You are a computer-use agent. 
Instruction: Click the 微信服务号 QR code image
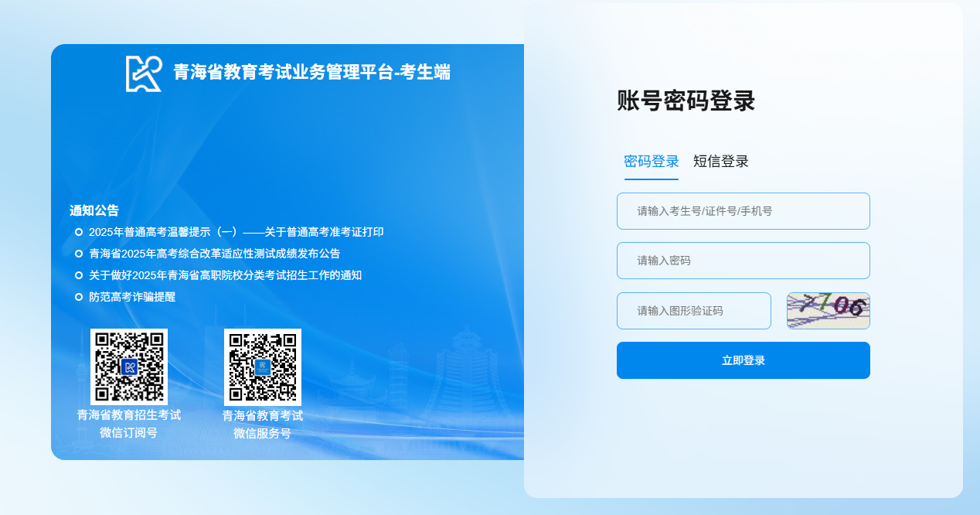263,367
